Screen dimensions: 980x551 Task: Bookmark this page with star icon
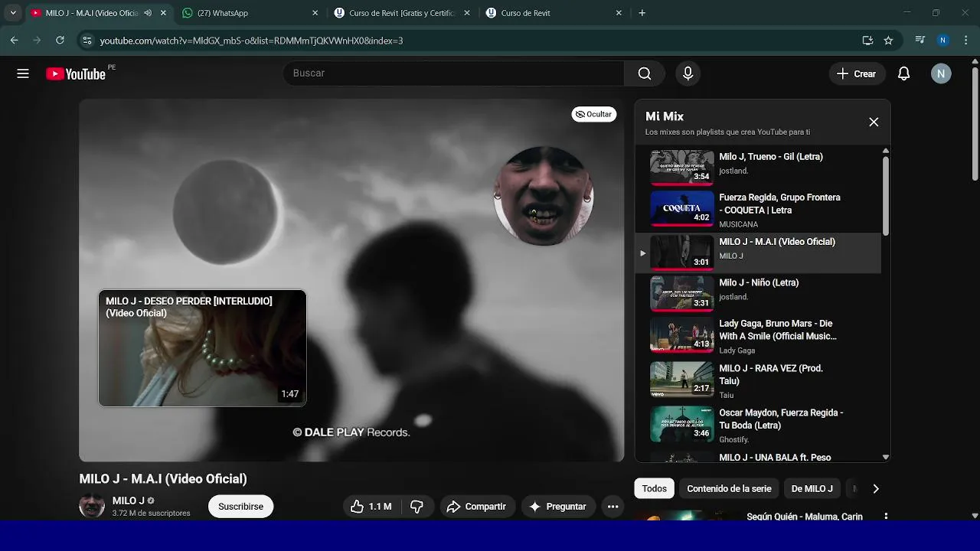[888, 41]
